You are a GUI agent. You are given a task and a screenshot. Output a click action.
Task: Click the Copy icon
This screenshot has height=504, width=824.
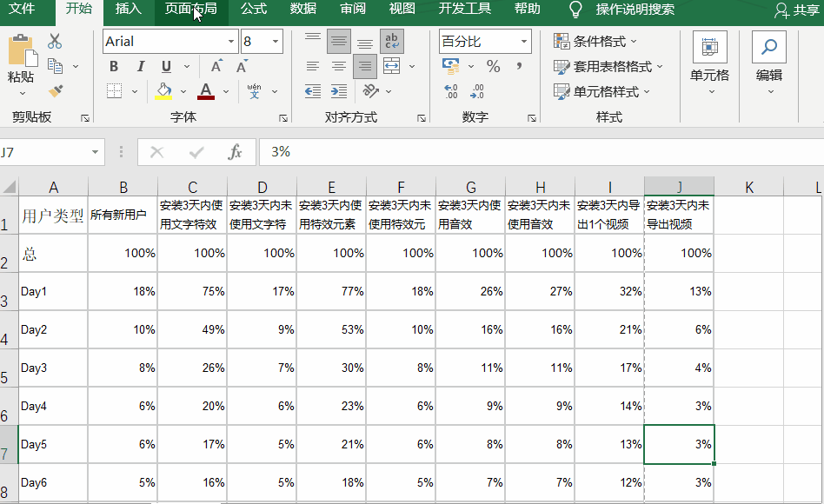click(x=55, y=66)
